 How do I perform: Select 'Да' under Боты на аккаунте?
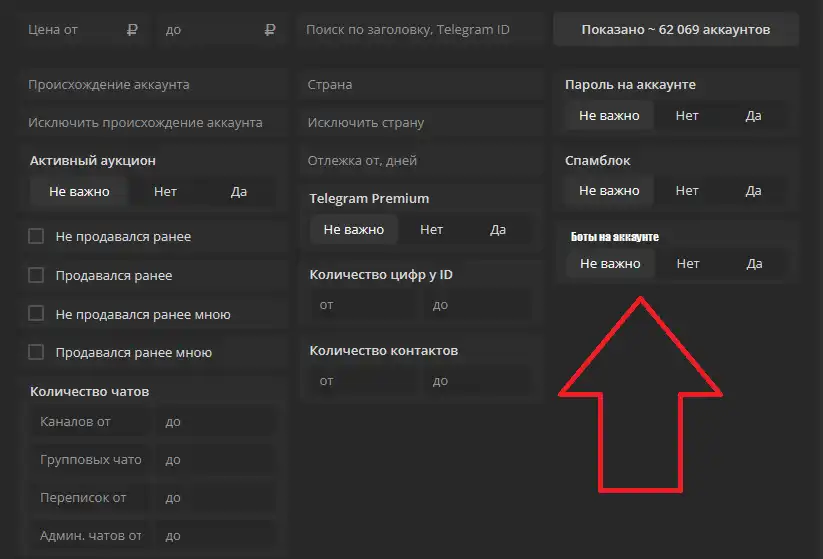point(754,263)
